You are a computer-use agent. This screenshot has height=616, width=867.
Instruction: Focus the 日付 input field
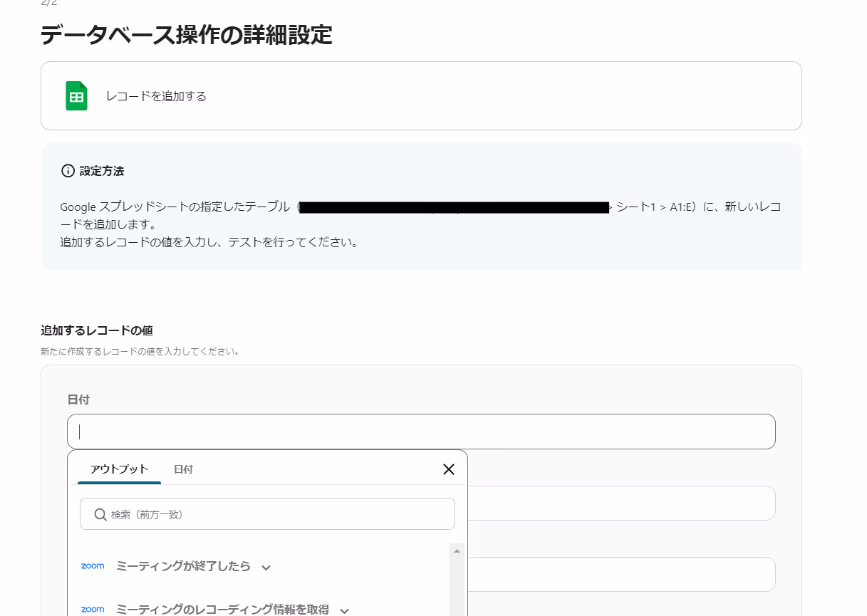pos(421,432)
